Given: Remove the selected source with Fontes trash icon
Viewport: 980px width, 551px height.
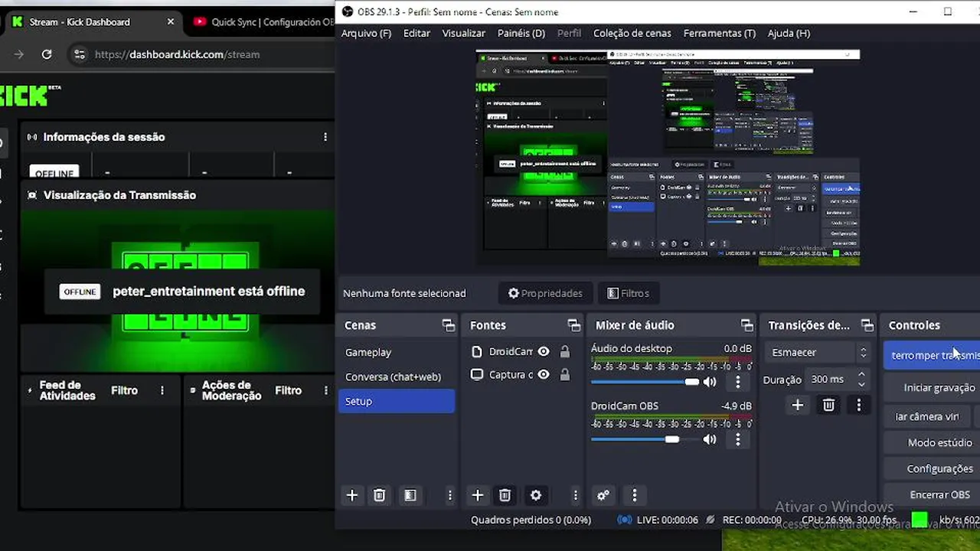Looking at the screenshot, I should pos(505,495).
